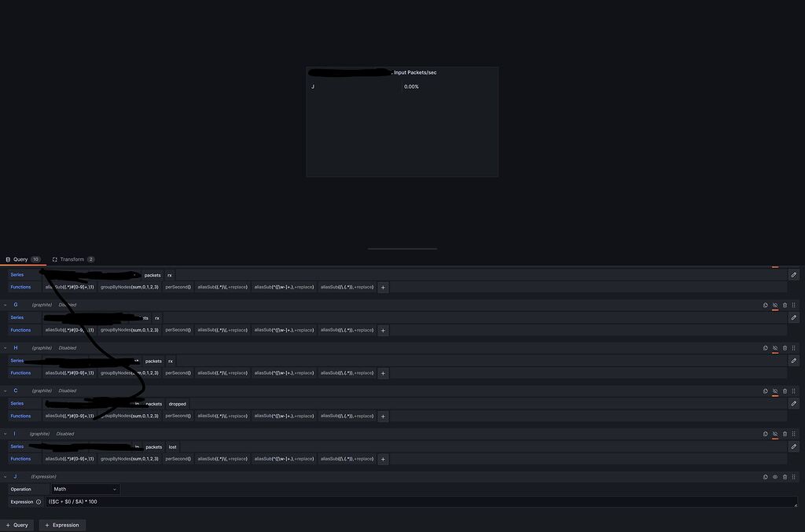Add a function to query I with the + icon

click(x=383, y=459)
